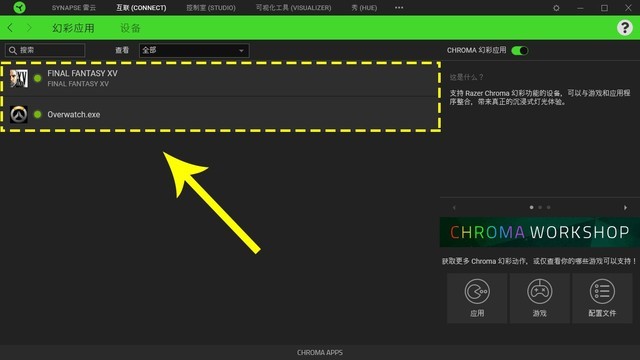The image size is (640, 360).
Task: Go forward with the right arrow
Action: point(29,28)
